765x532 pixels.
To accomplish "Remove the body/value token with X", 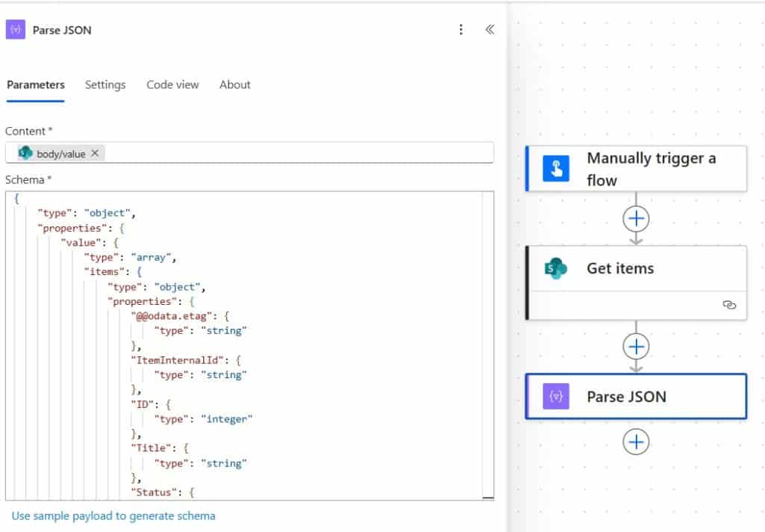I will 95,153.
